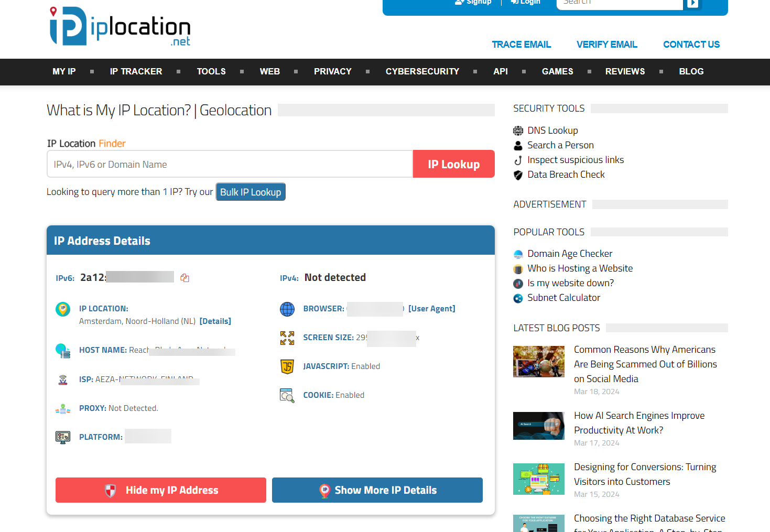Open the TOOLS menu

coord(211,72)
